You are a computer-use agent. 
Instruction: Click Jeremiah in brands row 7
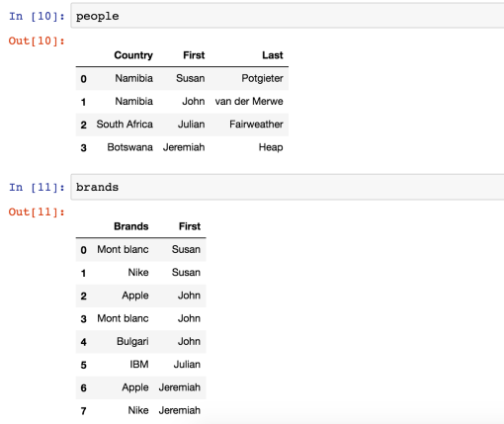point(180,410)
